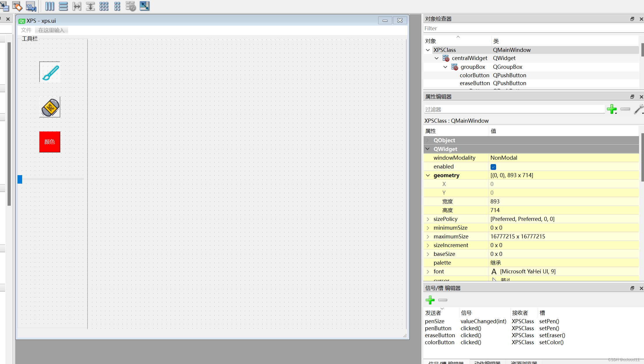Click the pen brush tool button

click(50, 72)
